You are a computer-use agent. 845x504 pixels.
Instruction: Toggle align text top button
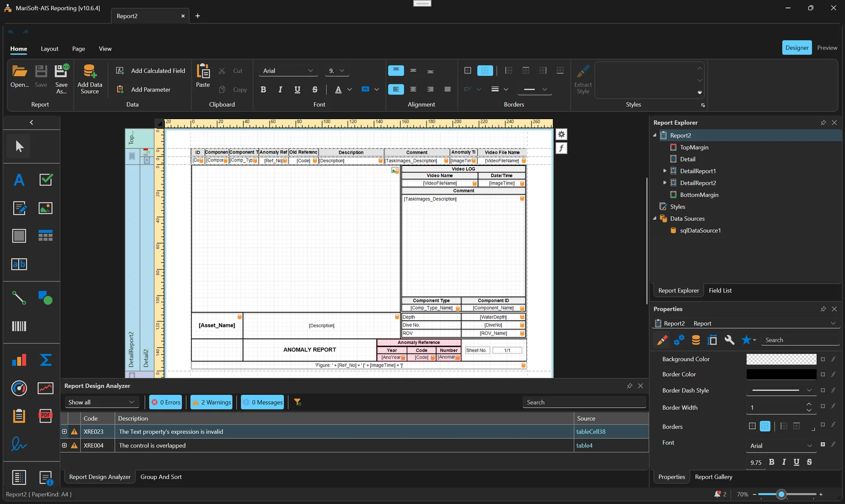(396, 70)
